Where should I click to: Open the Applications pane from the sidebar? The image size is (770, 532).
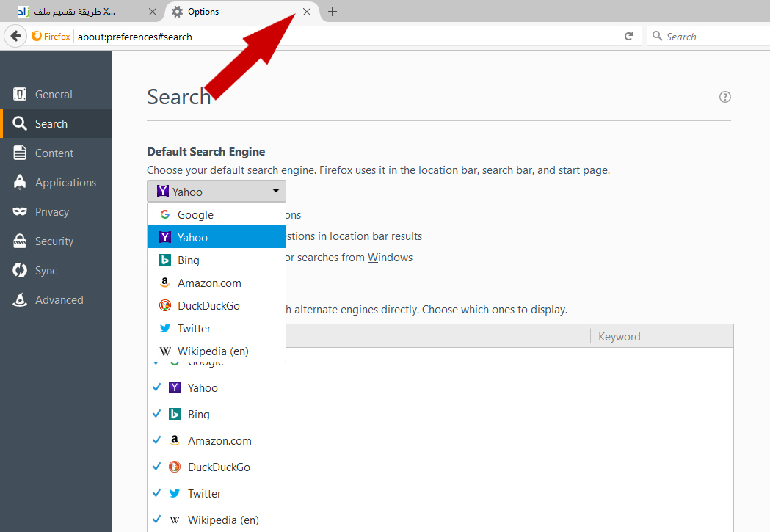56,183
